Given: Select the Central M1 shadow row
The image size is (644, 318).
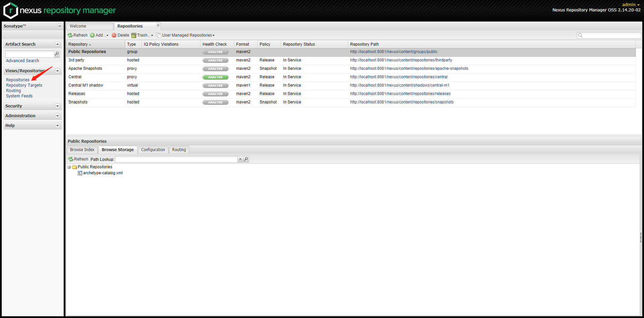Looking at the screenshot, I should [x=351, y=86].
